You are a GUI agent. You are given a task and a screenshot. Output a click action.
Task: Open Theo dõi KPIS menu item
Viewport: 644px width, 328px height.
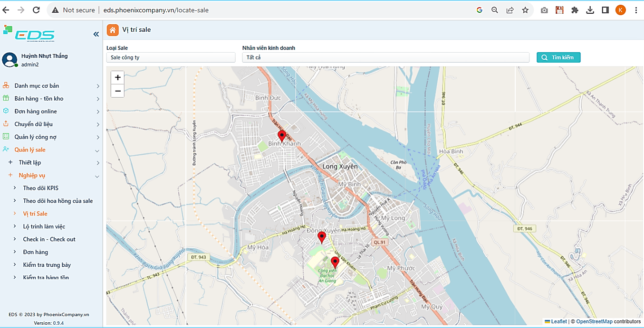(x=40, y=188)
